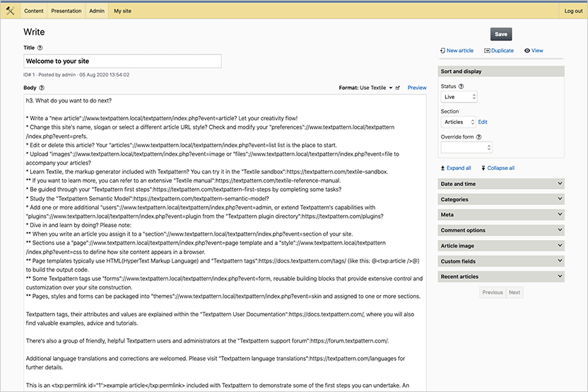Image resolution: width=588 pixels, height=392 pixels.
Task: Open the My site menu item
Action: pyautogui.click(x=123, y=11)
